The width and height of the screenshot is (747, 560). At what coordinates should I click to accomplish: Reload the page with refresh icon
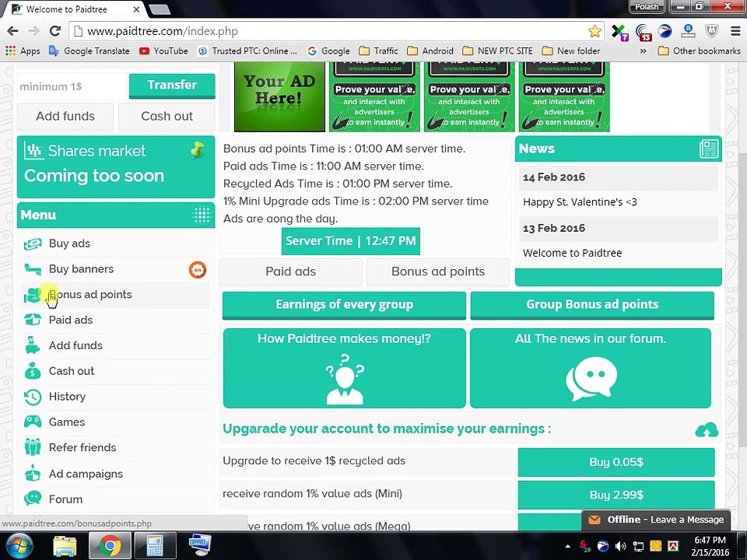(55, 31)
